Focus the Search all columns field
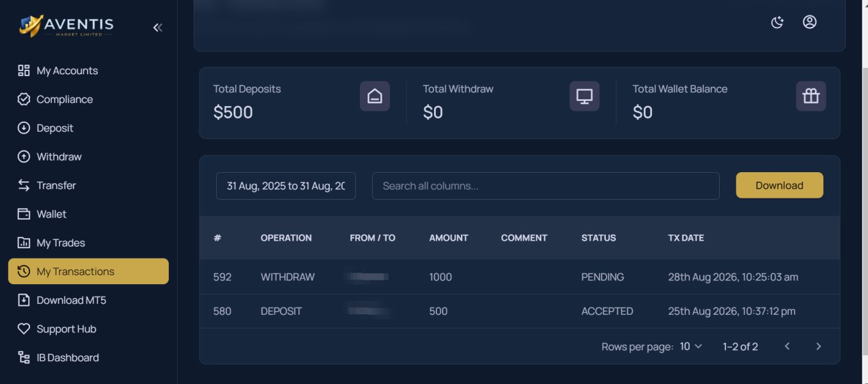868x384 pixels. (x=545, y=186)
